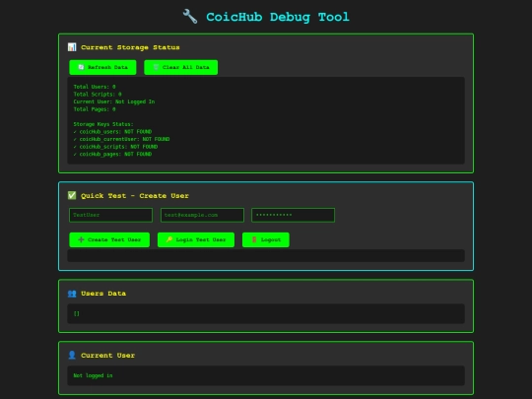The image size is (532, 399).
Task: Select 'Current User: Not Logged In' line
Action: pyautogui.click(x=114, y=101)
